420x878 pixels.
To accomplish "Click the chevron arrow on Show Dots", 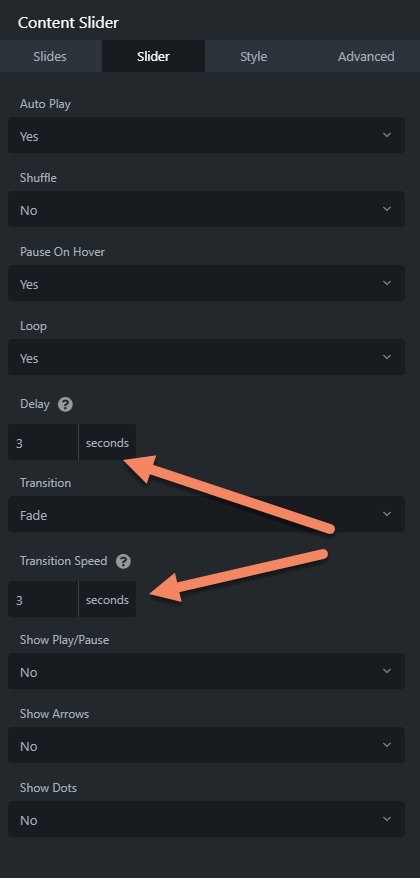I will (386, 819).
